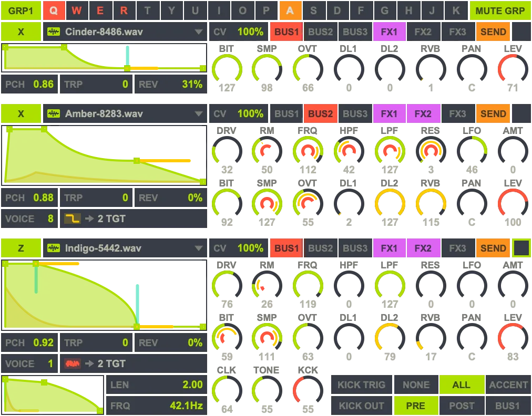Screen dimensions: 532x416
Task: Click the Cinder PCH field showing 0.86
Action: [29, 84]
